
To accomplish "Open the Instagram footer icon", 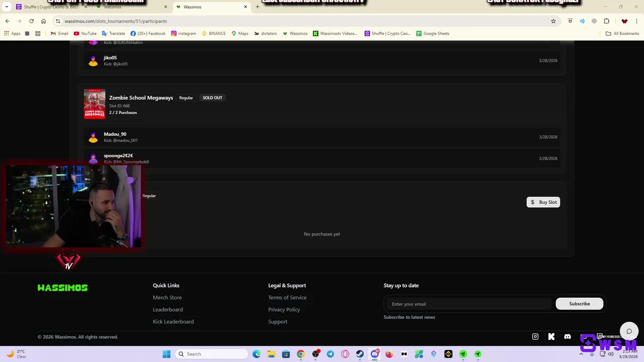I will [x=535, y=337].
